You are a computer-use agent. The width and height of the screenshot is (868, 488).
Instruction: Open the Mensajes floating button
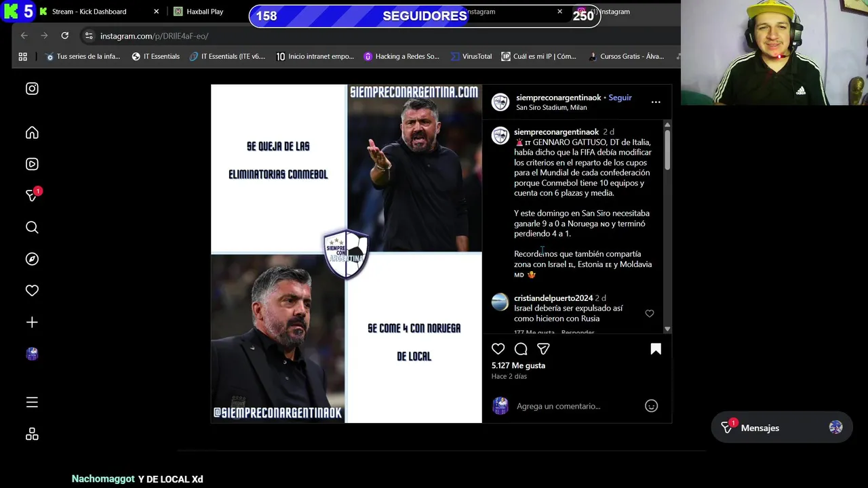point(782,428)
